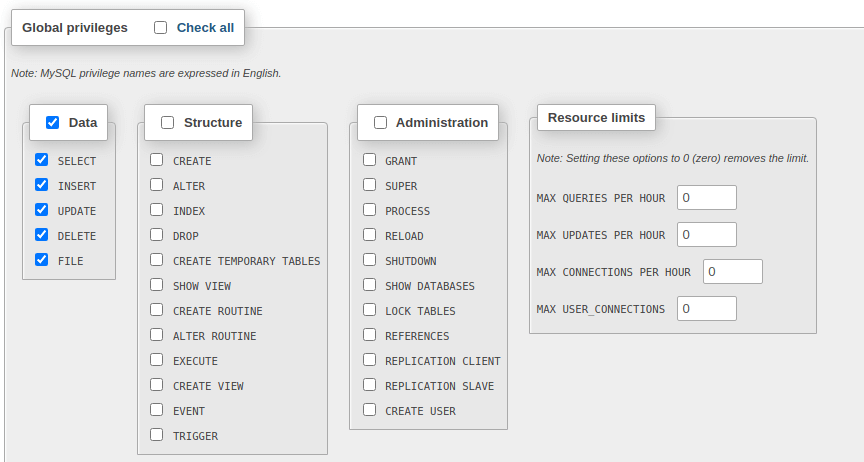The height and width of the screenshot is (462, 864).
Task: Check the SUPER privilege
Action: tap(369, 185)
